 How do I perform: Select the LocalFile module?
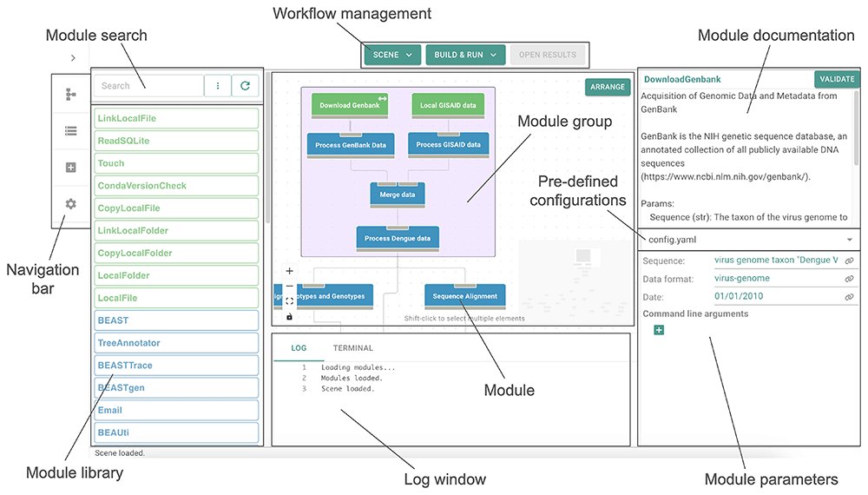click(x=176, y=298)
